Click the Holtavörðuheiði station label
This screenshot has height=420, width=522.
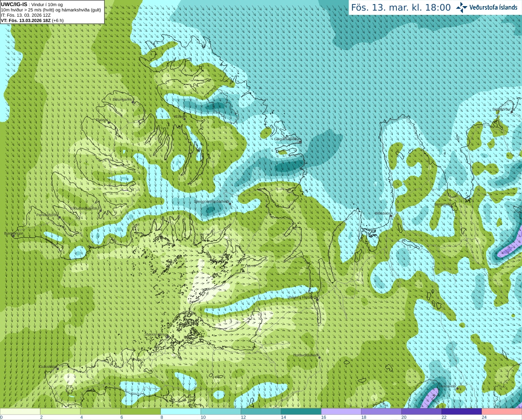click(306, 355)
